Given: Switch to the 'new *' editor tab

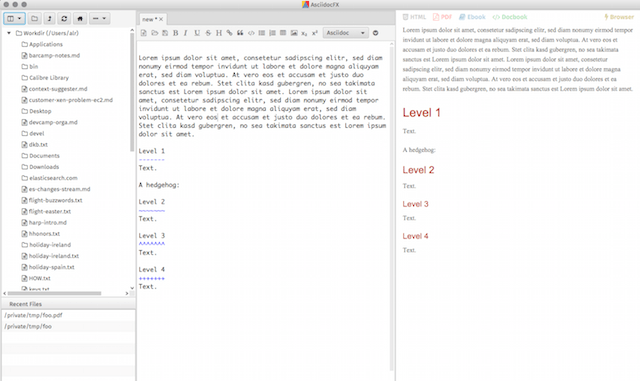Looking at the screenshot, I should point(150,19).
